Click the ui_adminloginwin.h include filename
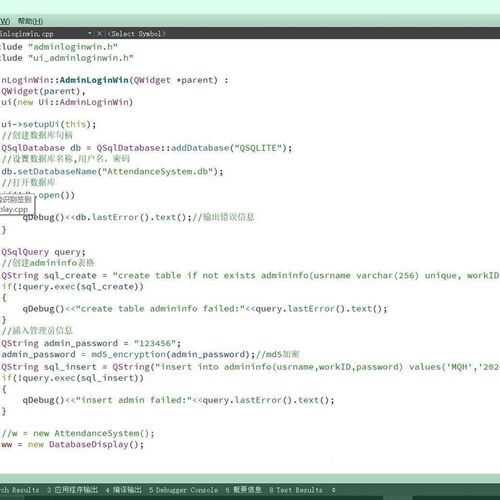 point(81,58)
